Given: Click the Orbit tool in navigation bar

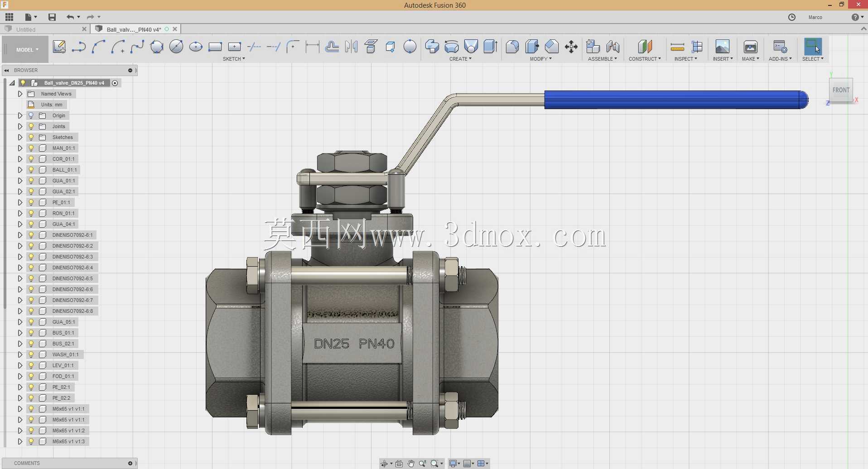Looking at the screenshot, I should [384, 464].
